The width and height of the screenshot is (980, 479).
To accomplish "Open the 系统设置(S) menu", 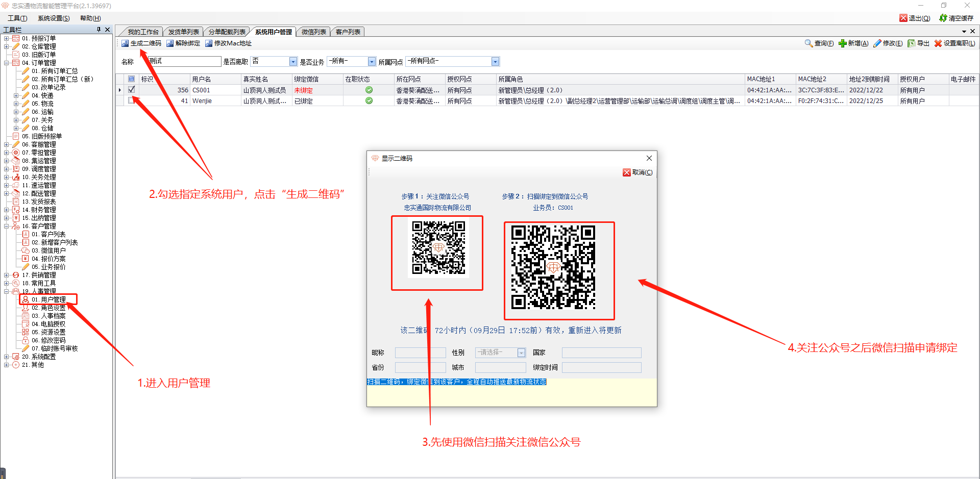I will 54,18.
